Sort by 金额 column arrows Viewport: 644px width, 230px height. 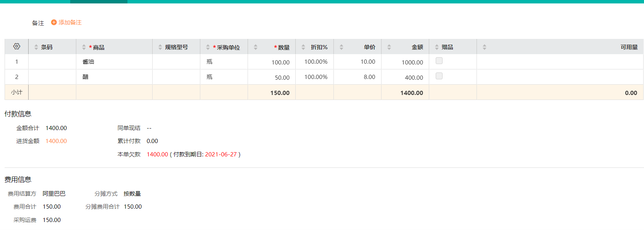click(x=389, y=47)
